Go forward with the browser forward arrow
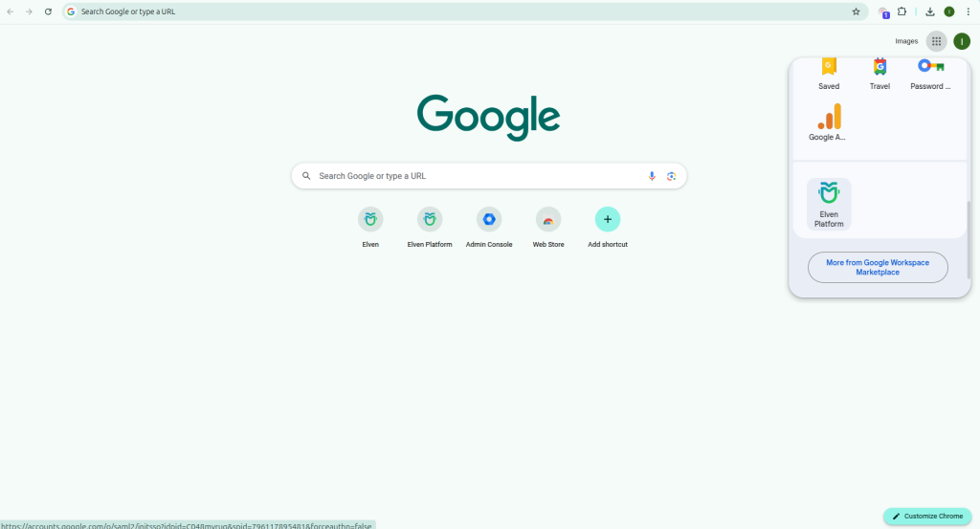The image size is (980, 529). point(29,11)
